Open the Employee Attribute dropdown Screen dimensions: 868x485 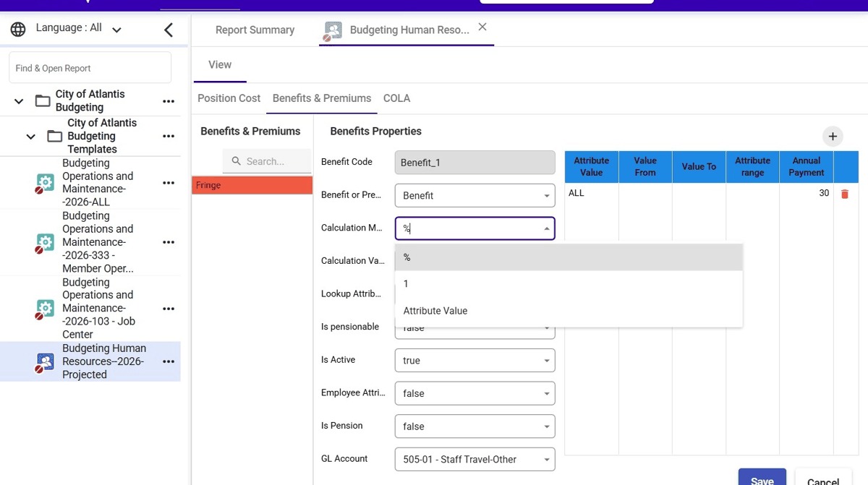pyautogui.click(x=475, y=393)
